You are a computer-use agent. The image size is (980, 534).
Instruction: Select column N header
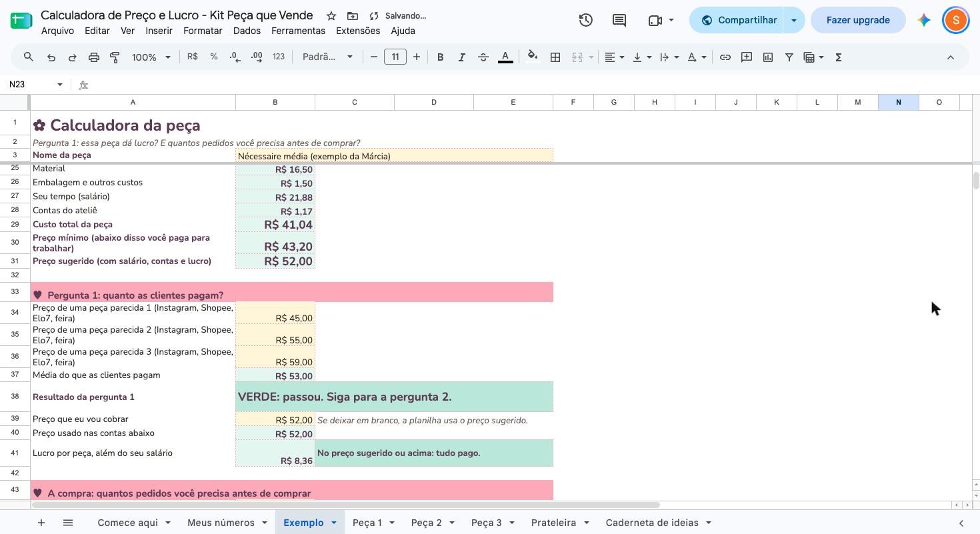pos(898,102)
